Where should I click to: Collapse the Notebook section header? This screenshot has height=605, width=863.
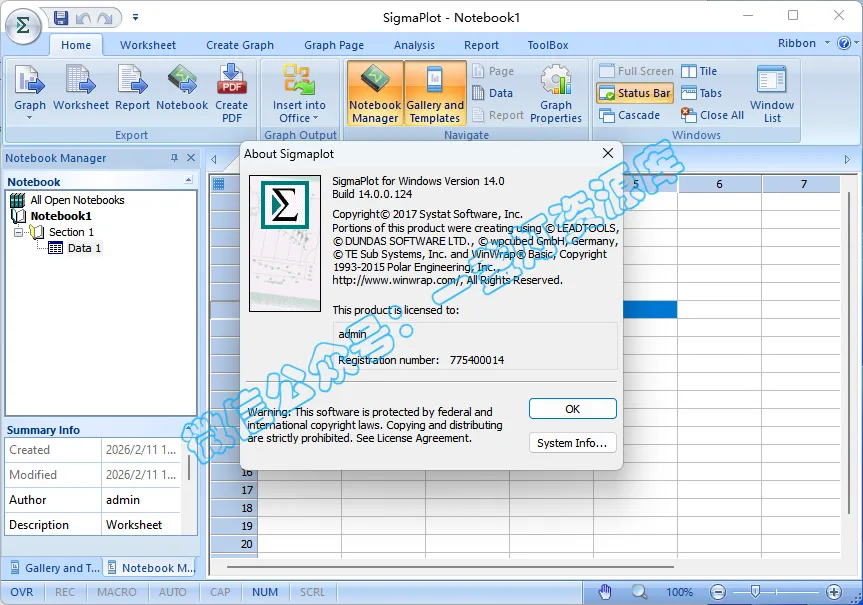pos(188,180)
